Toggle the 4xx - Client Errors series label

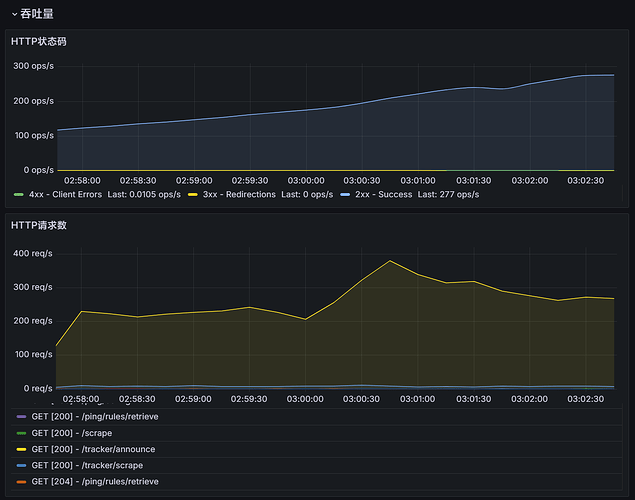[65, 195]
